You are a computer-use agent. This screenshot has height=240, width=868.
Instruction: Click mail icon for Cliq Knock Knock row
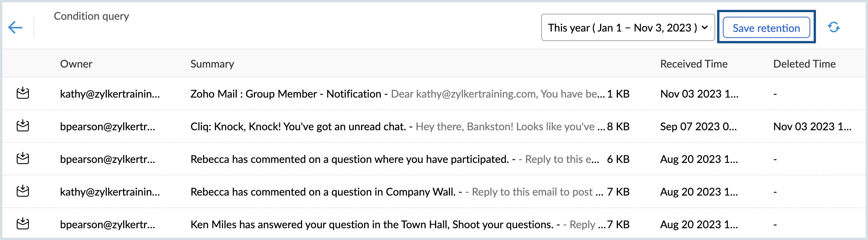[x=23, y=126]
